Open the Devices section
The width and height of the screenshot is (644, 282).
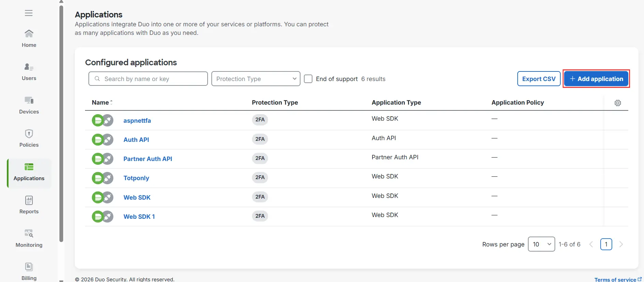[29, 105]
